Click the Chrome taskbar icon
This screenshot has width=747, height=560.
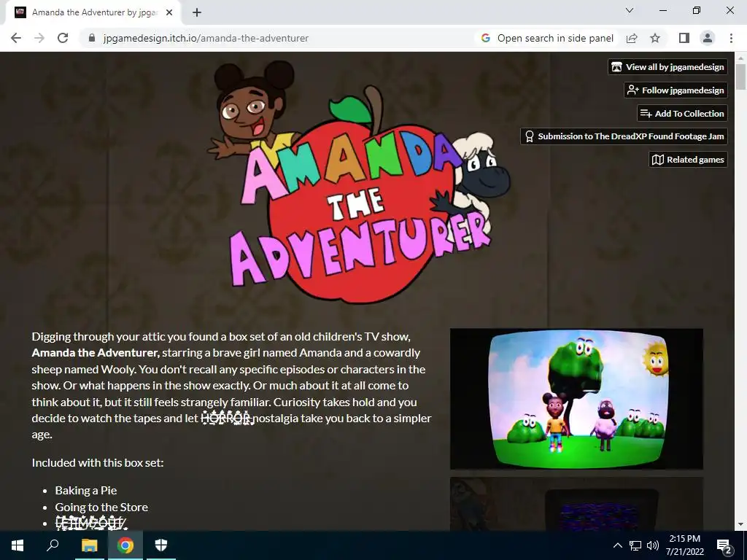(x=125, y=545)
